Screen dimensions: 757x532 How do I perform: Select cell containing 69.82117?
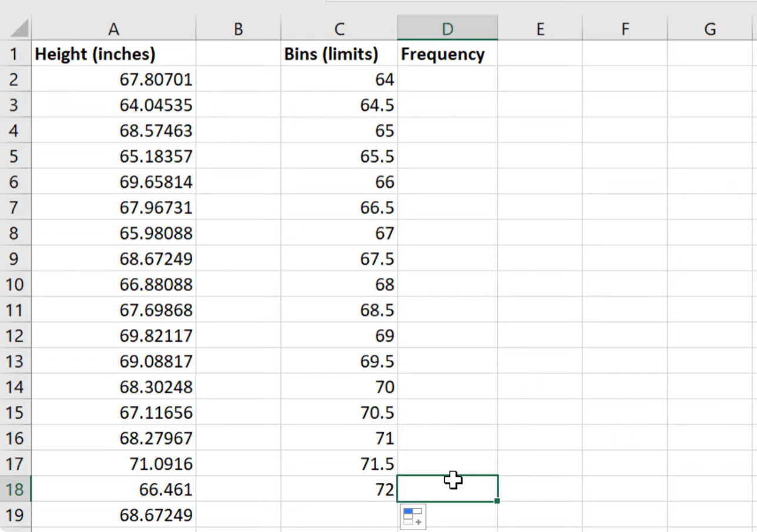pos(113,336)
